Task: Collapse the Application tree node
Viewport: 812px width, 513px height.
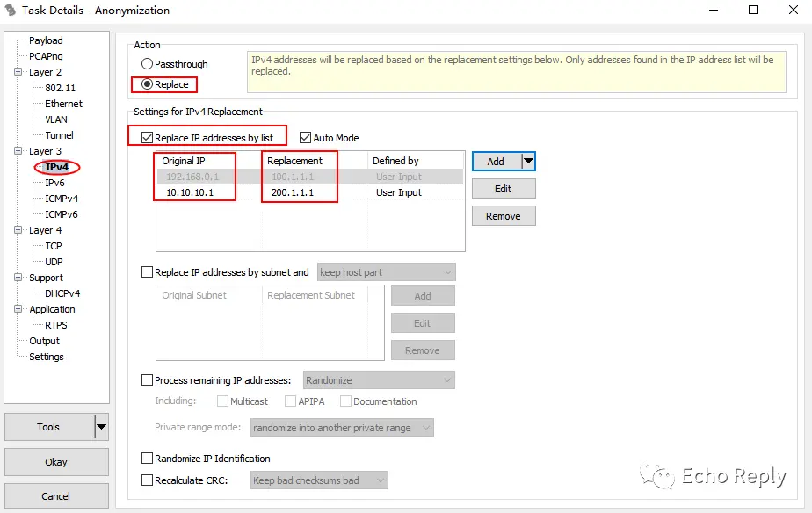Action: [x=18, y=309]
